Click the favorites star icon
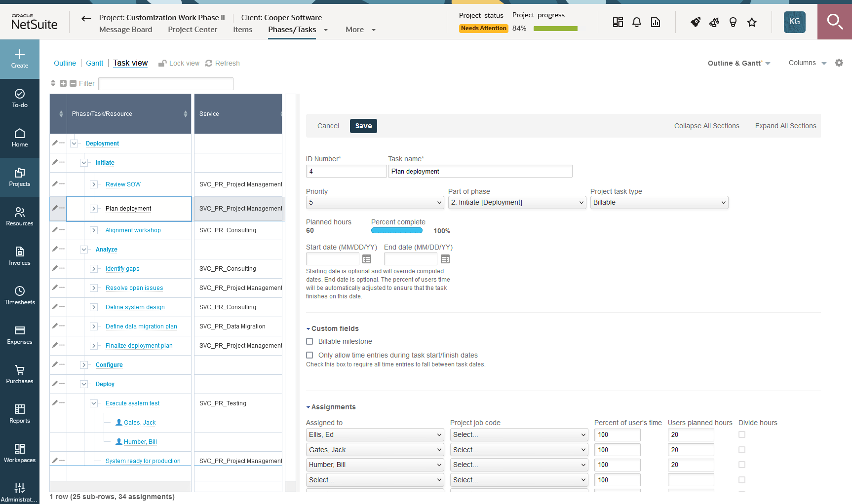 (752, 22)
